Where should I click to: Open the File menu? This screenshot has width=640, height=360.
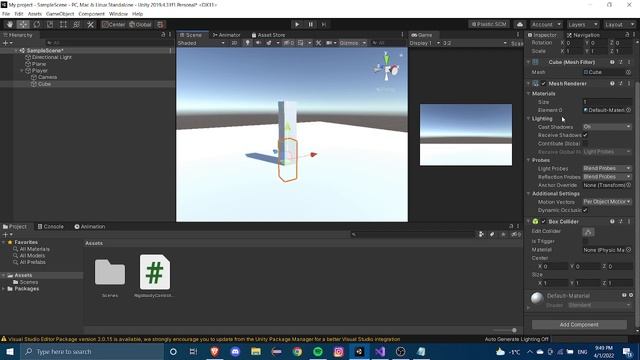(x=6, y=14)
